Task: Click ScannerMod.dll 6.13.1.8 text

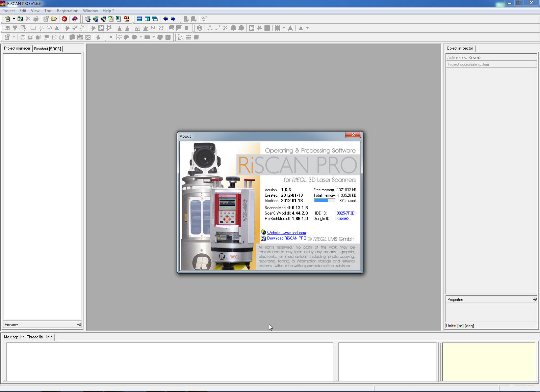Action: 286,208
